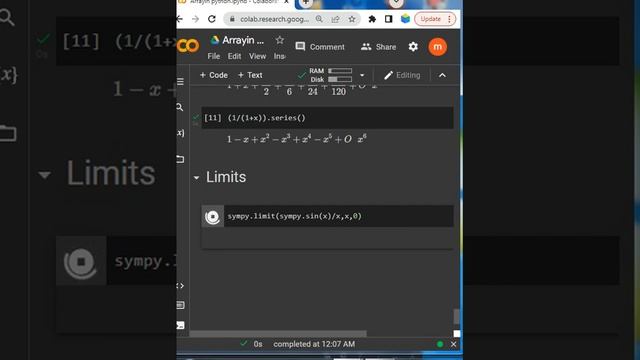
Task: Click the sympy.limit code cell text
Action: tap(294, 216)
